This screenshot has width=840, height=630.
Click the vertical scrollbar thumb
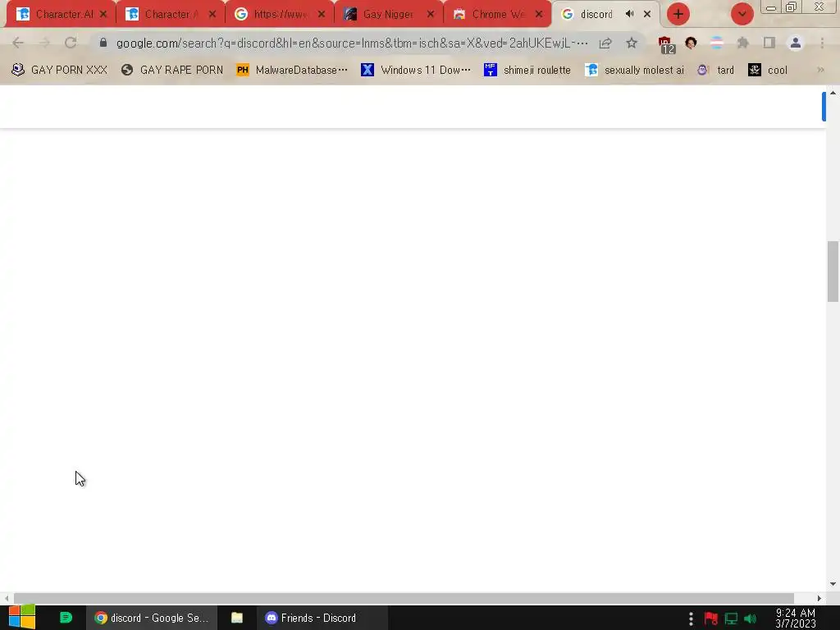pos(833,272)
